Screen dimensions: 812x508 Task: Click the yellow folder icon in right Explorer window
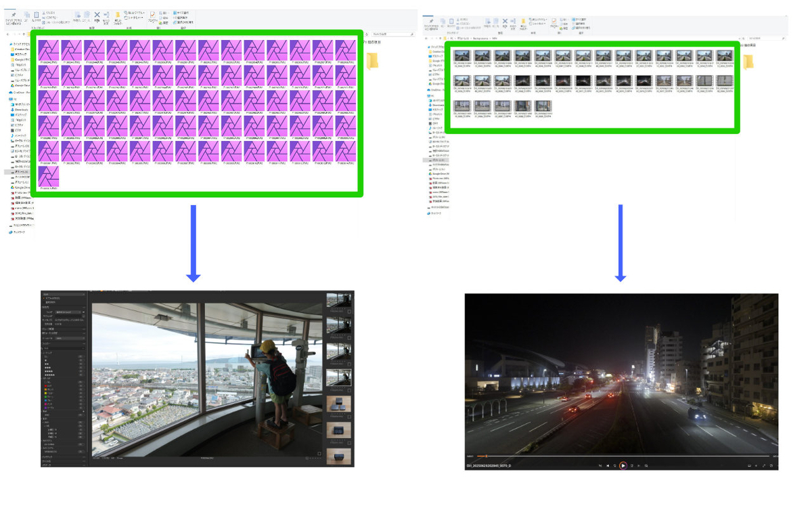click(x=748, y=61)
